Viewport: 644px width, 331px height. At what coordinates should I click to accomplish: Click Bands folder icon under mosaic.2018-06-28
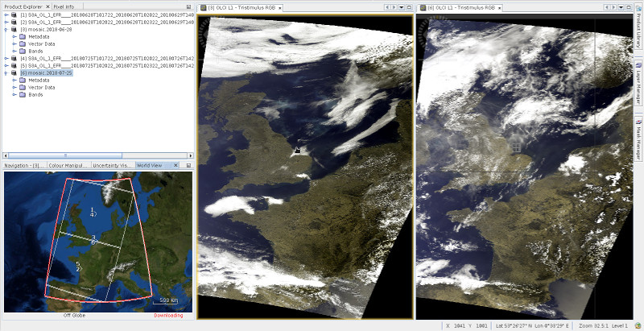point(23,51)
